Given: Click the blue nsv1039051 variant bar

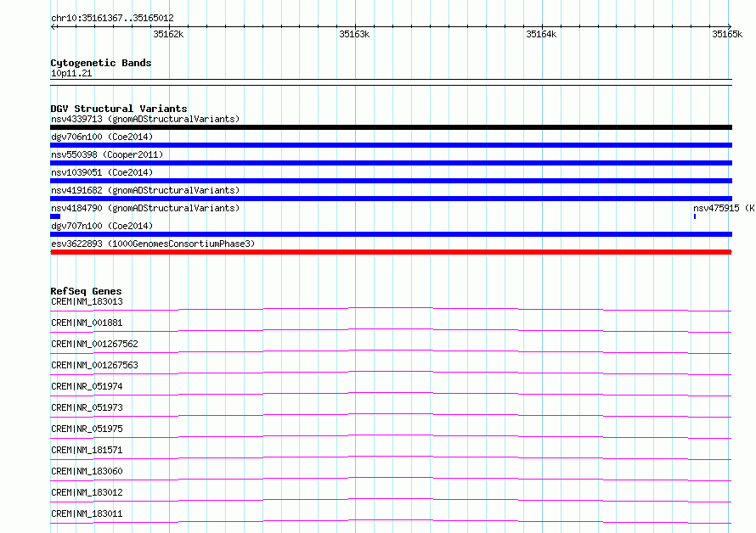Looking at the screenshot, I should [391, 181].
